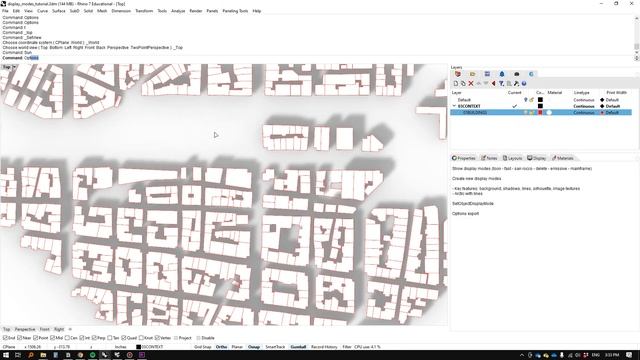640x360 pixels.
Task: Click the Default layer lightbulb icon
Action: tap(525, 100)
